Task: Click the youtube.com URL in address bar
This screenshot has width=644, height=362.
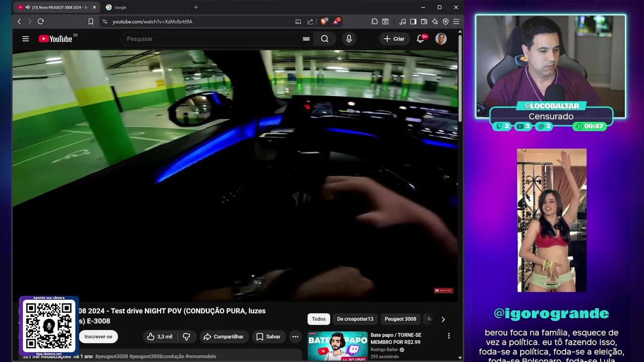Action: [x=152, y=22]
